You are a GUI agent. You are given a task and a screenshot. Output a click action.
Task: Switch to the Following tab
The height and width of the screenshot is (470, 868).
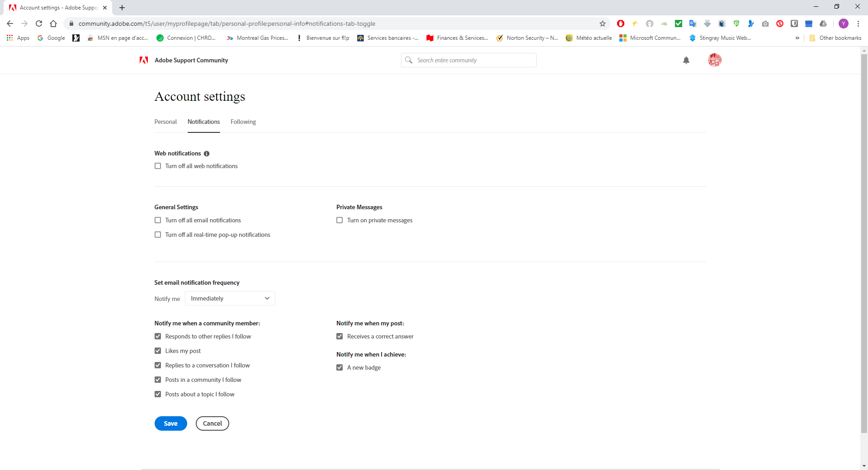243,122
